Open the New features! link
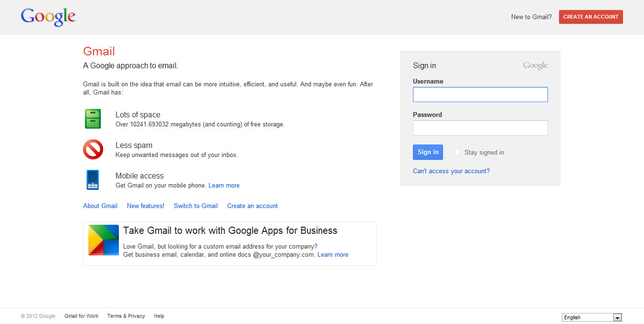The width and height of the screenshot is (644, 324). (x=146, y=206)
